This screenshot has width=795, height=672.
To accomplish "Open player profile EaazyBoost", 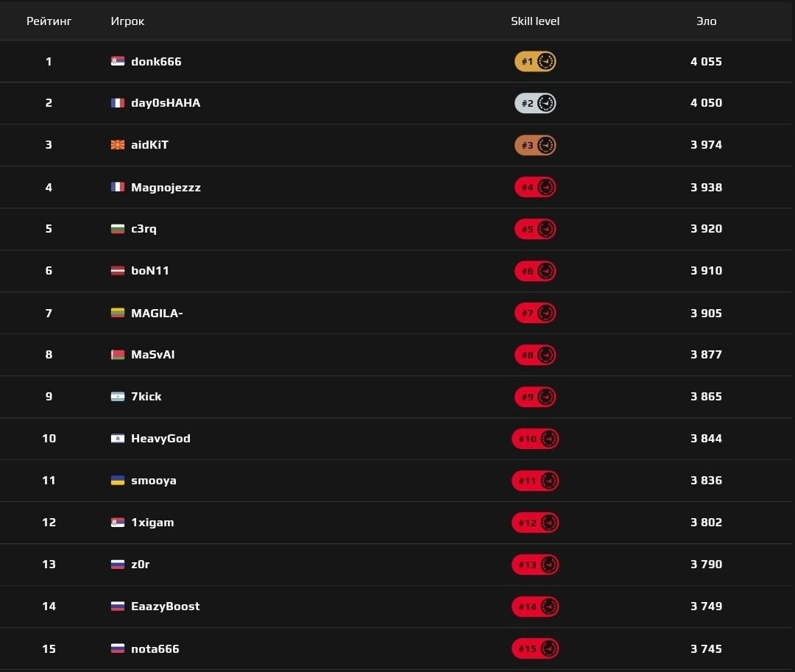I will 166,606.
